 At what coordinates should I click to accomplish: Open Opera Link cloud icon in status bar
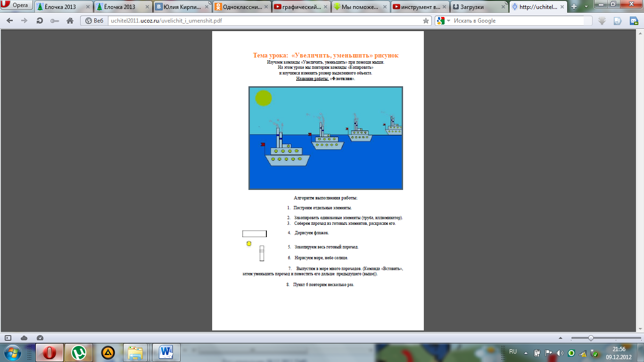point(24,338)
